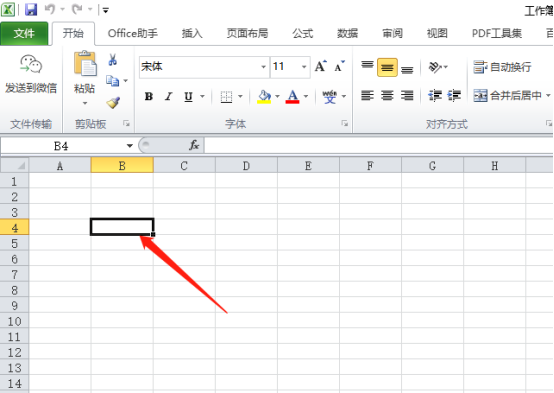Click the decrease font size icon

pos(339,66)
